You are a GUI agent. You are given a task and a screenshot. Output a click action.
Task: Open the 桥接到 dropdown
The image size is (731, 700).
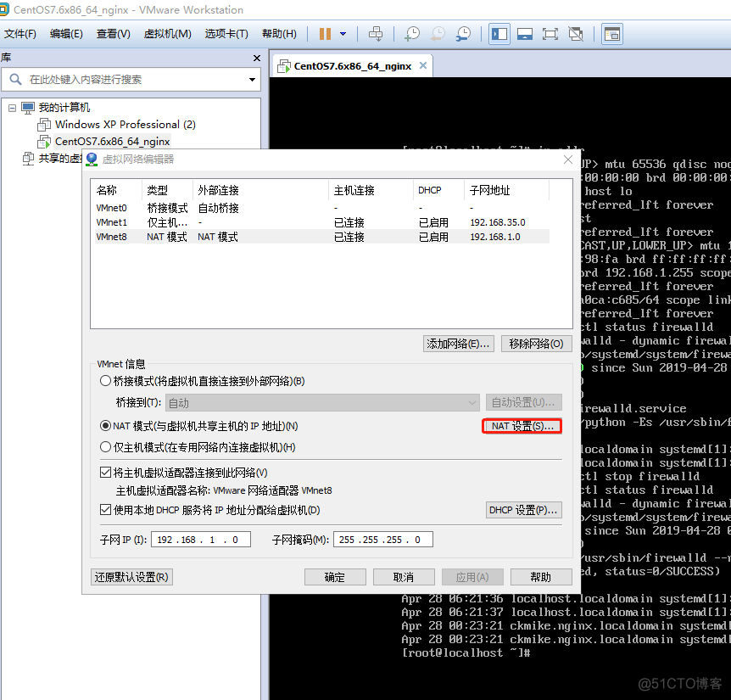tap(322, 402)
